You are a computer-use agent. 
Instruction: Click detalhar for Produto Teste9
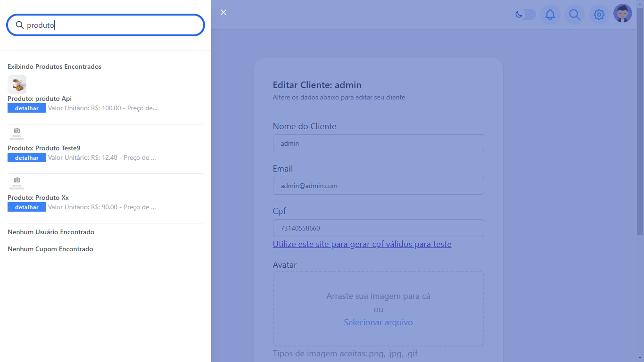tap(27, 157)
